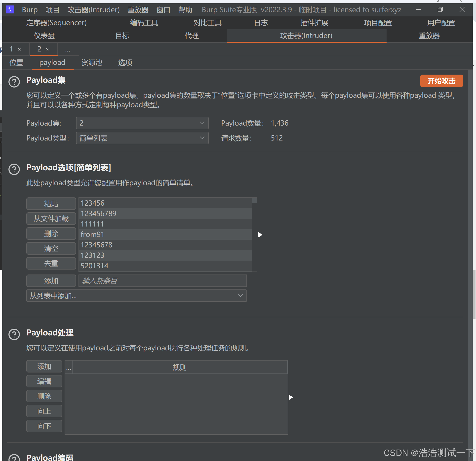This screenshot has width=476, height=461.
Task: Close Intruder attack tab 1
Action: (19, 49)
